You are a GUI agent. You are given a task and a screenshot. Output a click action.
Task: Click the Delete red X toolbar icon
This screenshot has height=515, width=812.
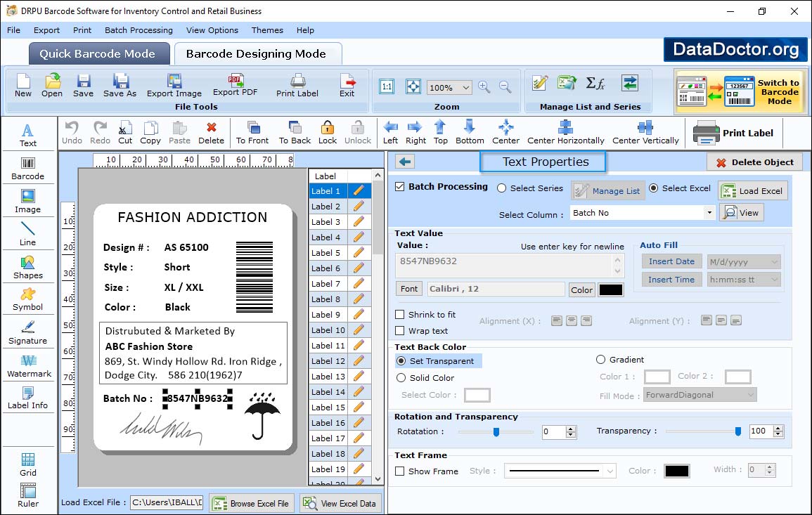pos(212,133)
